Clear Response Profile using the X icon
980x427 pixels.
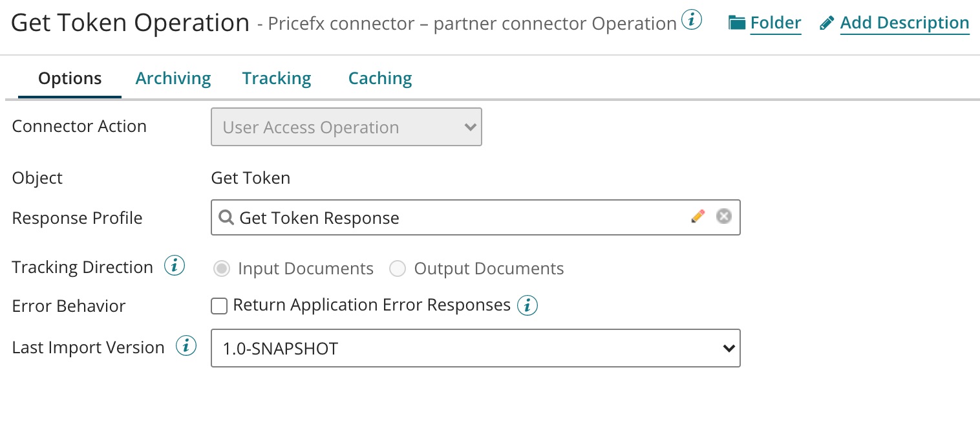pyautogui.click(x=723, y=217)
